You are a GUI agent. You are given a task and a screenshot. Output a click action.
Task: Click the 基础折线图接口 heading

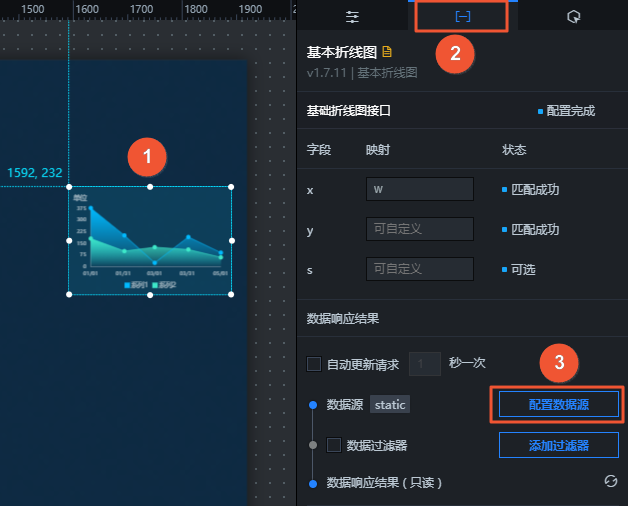[x=348, y=111]
